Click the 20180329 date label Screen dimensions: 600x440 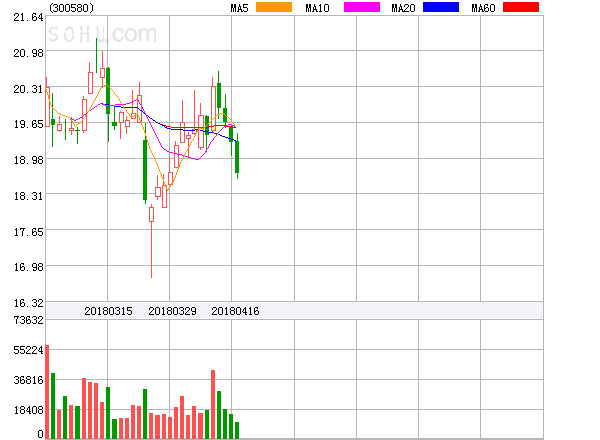pos(172,311)
